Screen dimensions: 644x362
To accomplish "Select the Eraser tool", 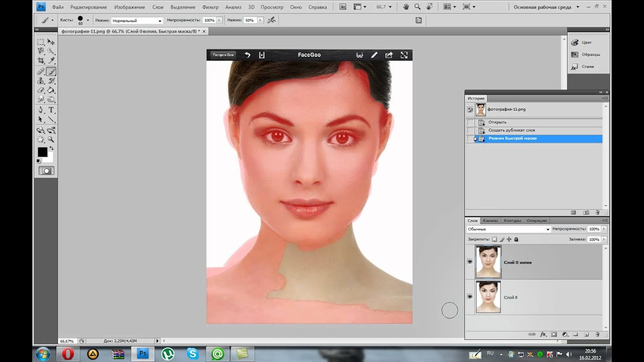I will (x=41, y=90).
